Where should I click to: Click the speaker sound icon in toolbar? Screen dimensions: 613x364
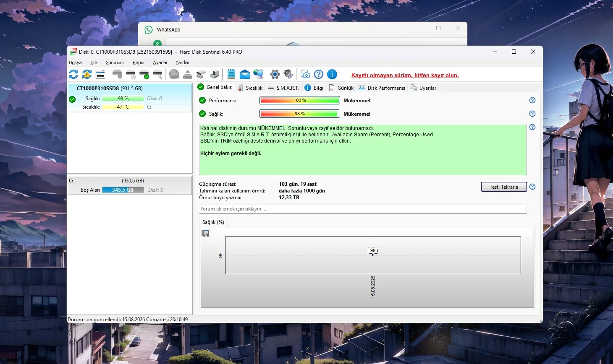click(x=288, y=74)
